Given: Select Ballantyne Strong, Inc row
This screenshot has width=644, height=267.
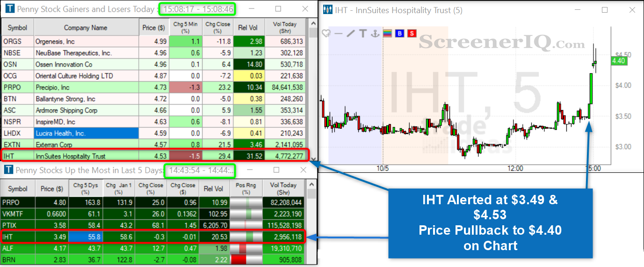Looking at the screenshot, I should click(x=154, y=99).
